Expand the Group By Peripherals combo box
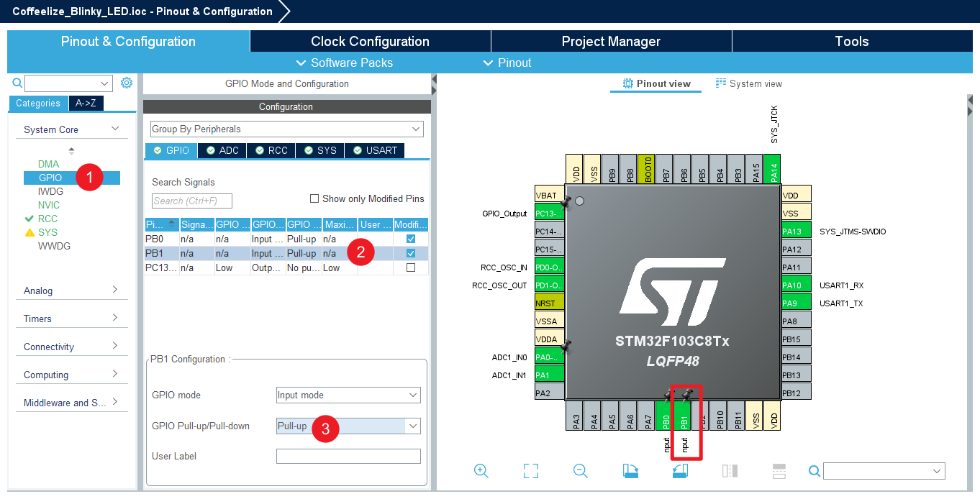This screenshot has width=980, height=499. (x=286, y=129)
